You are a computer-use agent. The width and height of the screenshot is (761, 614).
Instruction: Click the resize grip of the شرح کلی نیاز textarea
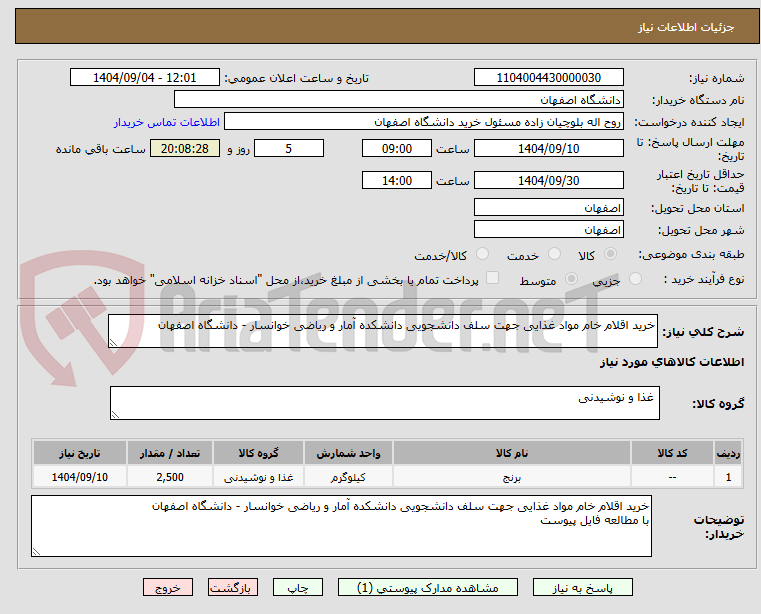pyautogui.click(x=113, y=343)
